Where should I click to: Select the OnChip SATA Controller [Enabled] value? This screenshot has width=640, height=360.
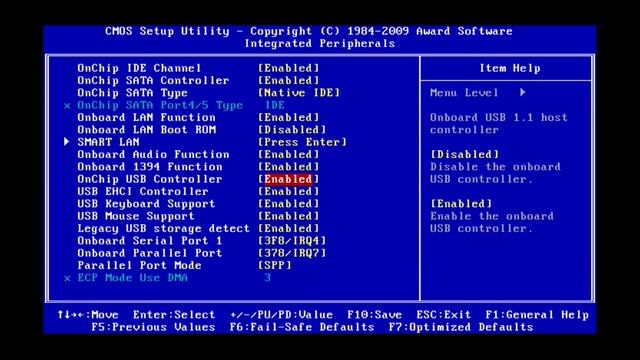pyautogui.click(x=288, y=80)
